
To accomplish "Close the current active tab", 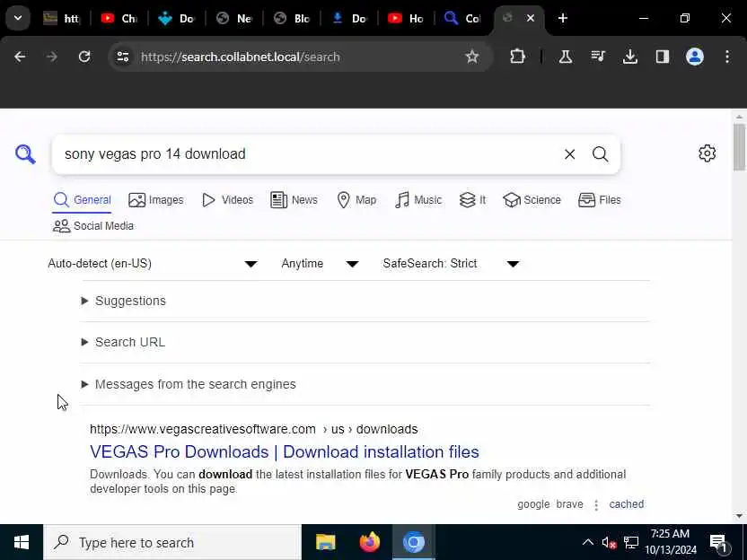I will click(x=531, y=18).
